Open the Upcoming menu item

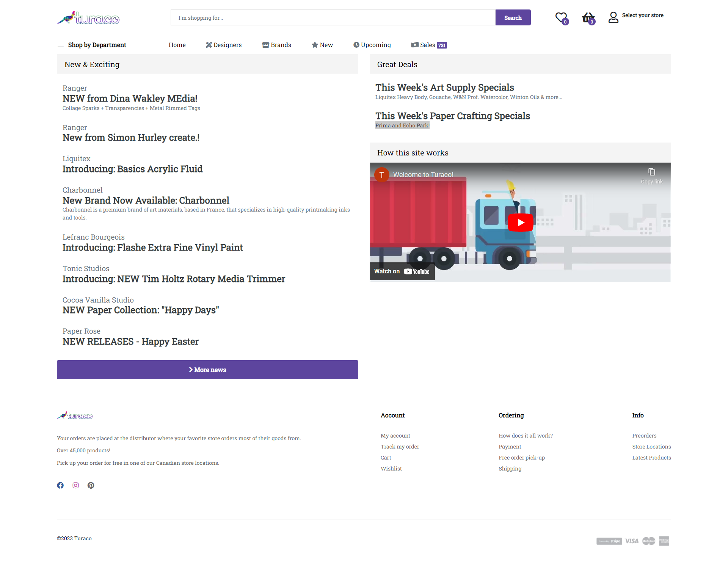[372, 45]
